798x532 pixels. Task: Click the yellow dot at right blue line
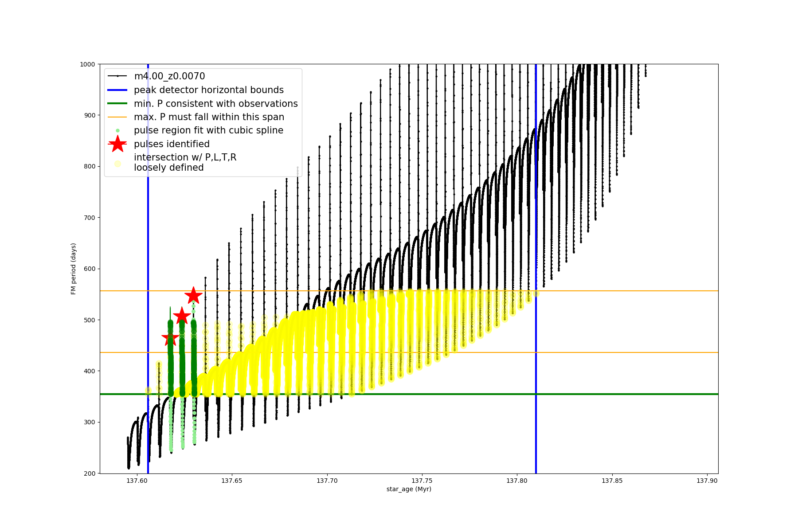(536, 293)
